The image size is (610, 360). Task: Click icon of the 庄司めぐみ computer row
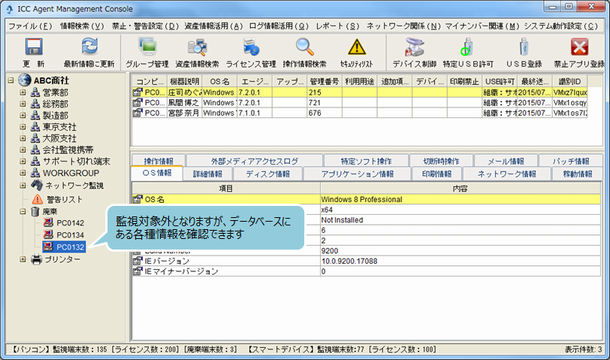[137, 92]
